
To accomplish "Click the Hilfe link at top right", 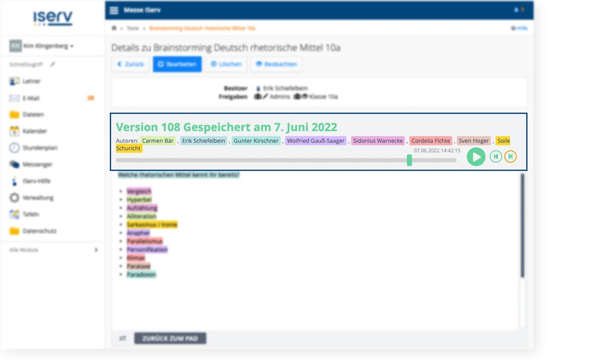I will 519,28.
